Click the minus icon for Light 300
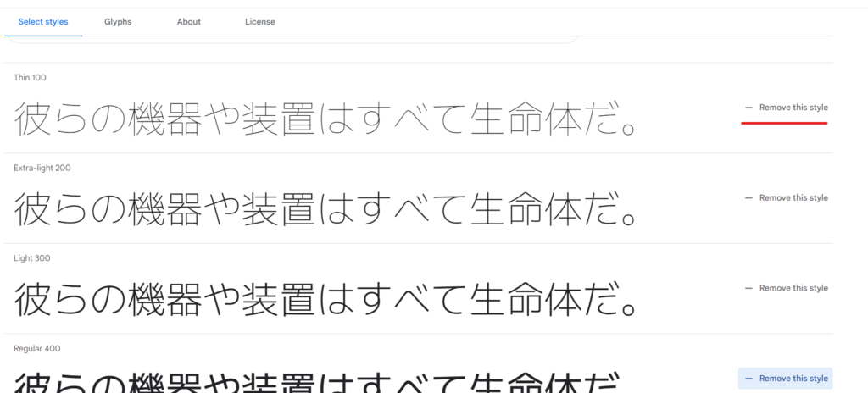 point(749,288)
